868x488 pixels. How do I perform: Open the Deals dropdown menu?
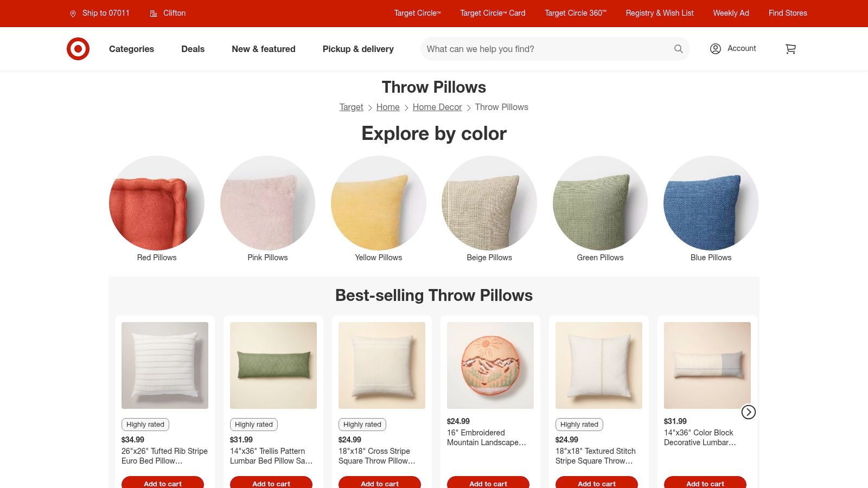coord(193,49)
